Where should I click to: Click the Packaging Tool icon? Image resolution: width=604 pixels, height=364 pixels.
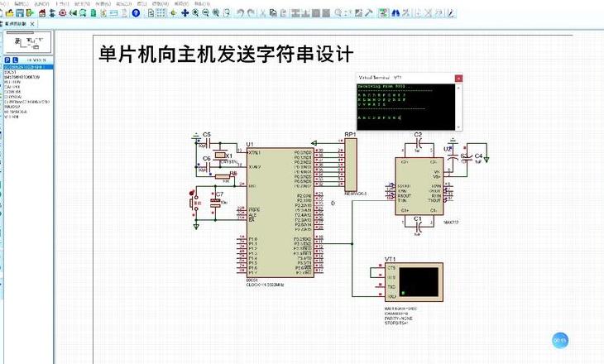(x=358, y=13)
